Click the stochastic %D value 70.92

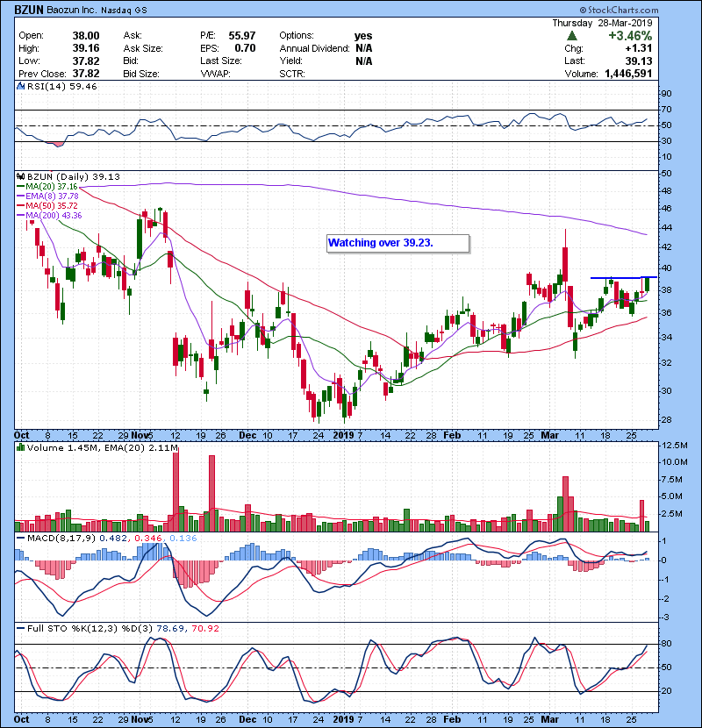coord(205,628)
